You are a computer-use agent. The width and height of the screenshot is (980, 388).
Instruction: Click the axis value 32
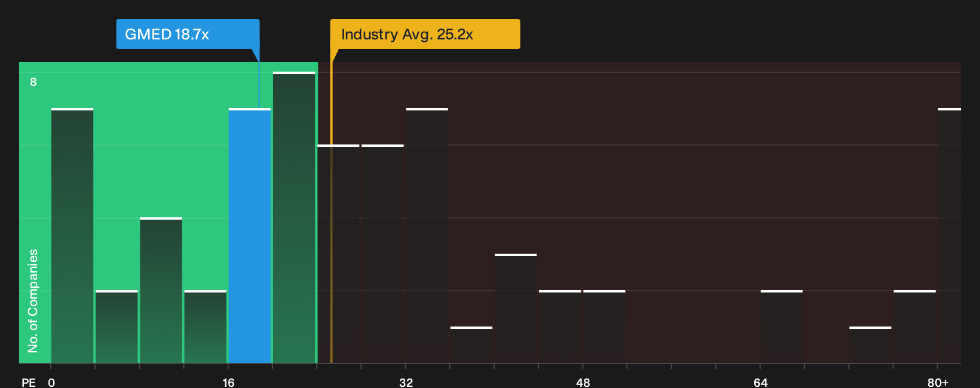[406, 382]
